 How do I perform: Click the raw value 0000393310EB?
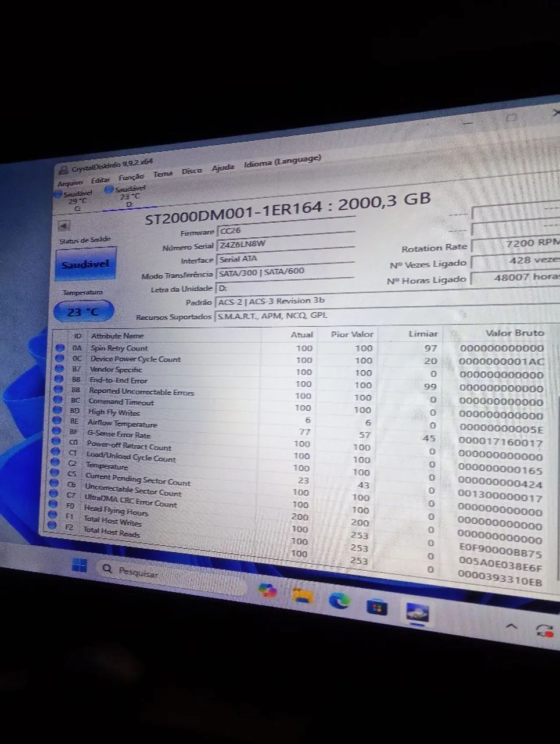click(500, 579)
